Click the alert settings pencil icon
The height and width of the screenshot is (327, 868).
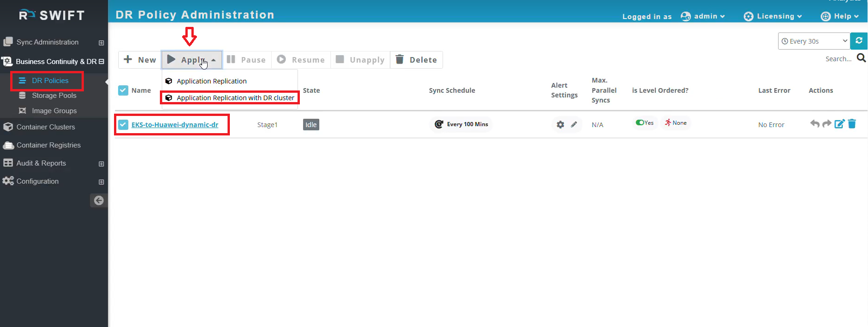tap(574, 124)
